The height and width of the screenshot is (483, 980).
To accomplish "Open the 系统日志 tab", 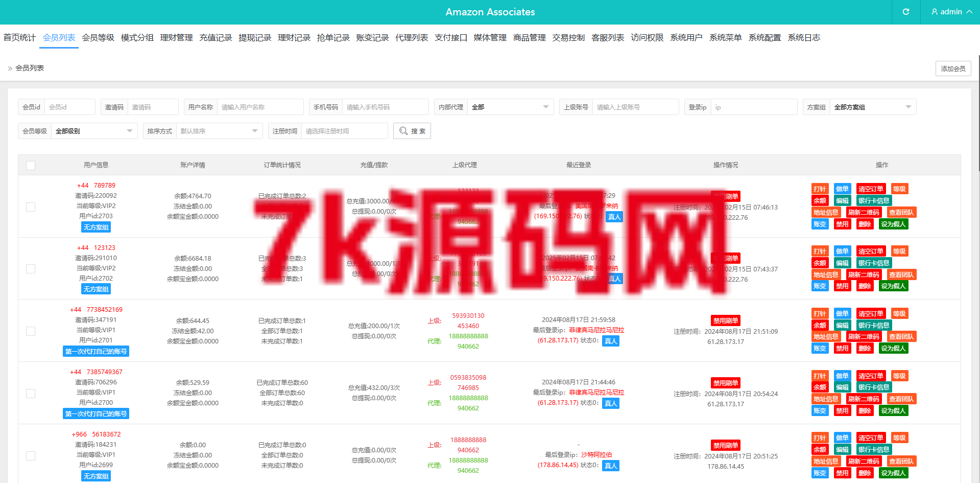I will tap(804, 37).
